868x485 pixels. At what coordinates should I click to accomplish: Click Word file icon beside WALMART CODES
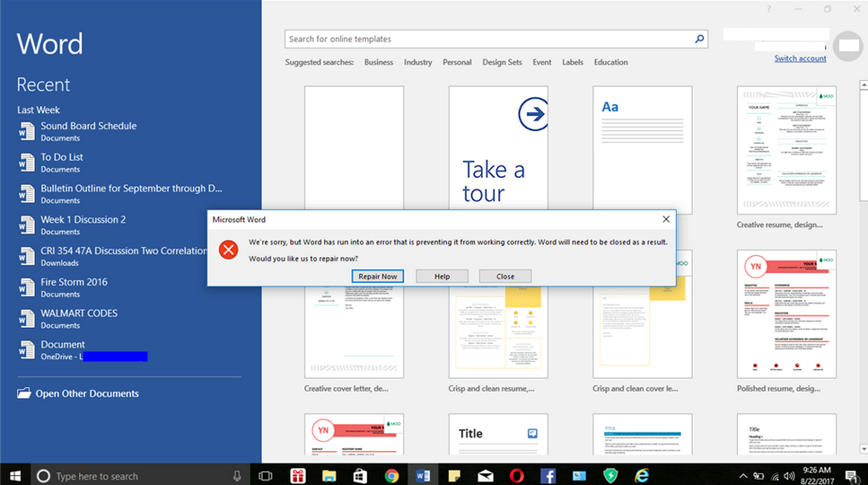click(x=27, y=319)
